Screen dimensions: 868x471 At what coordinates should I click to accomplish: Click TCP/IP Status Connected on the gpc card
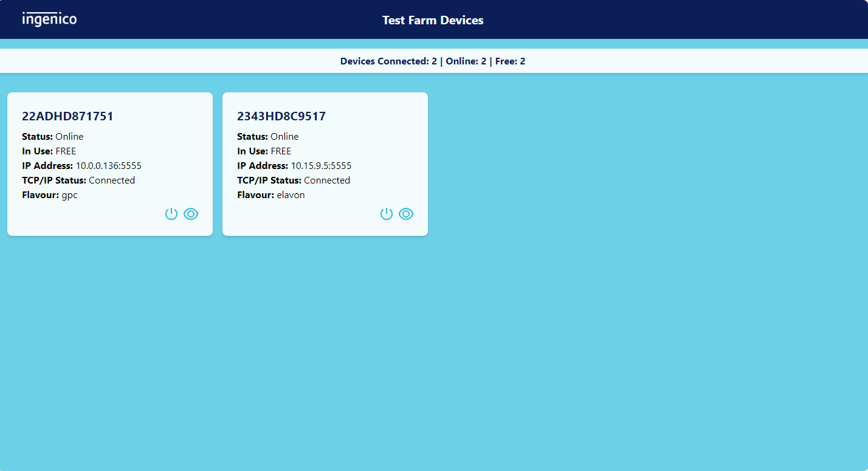(78, 180)
